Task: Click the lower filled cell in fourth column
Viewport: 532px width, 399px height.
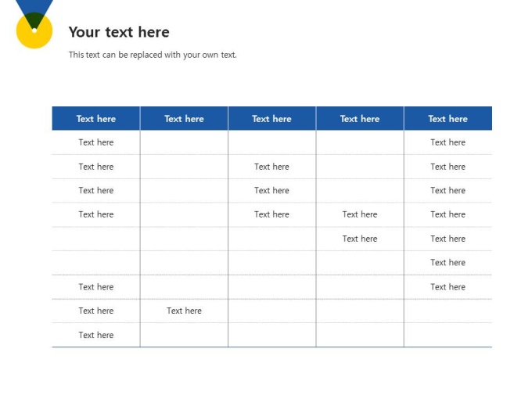Action: click(x=360, y=239)
